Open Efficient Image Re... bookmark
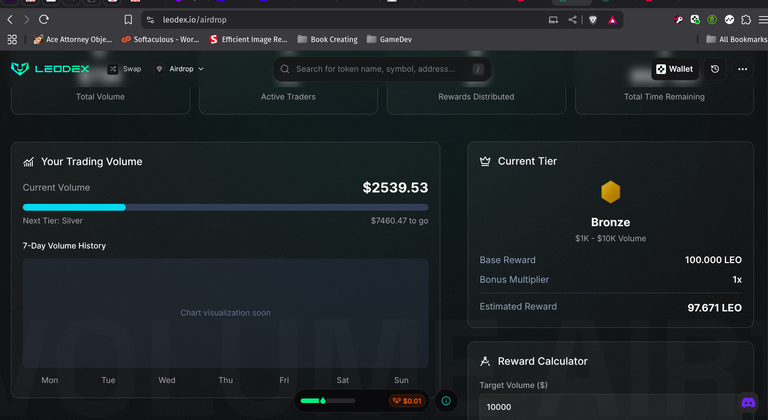The height and width of the screenshot is (420, 768). tap(248, 39)
